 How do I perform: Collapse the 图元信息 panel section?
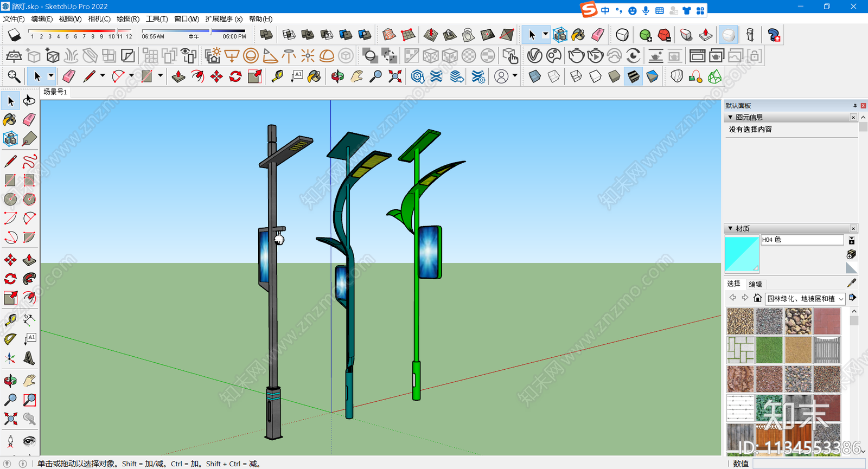730,117
